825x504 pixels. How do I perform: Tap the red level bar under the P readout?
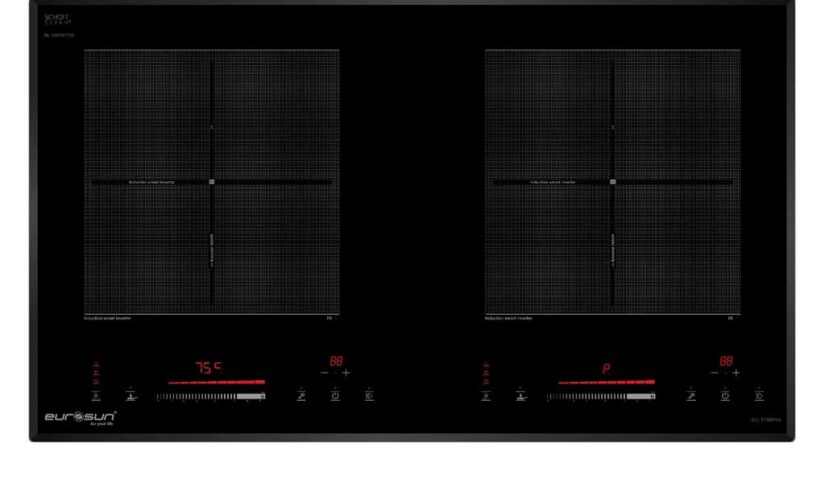[x=607, y=382]
